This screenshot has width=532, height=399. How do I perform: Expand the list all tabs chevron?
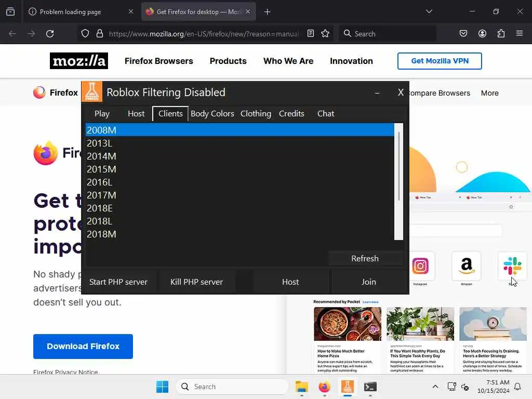click(429, 11)
